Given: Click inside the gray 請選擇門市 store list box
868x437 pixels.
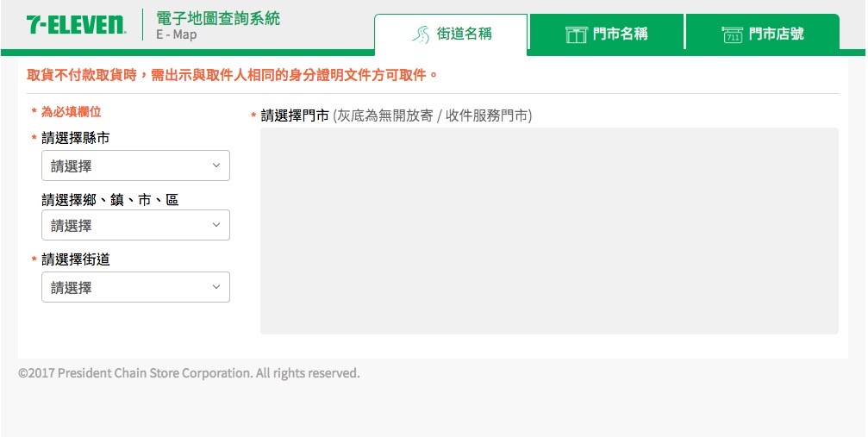Looking at the screenshot, I should [x=549, y=231].
